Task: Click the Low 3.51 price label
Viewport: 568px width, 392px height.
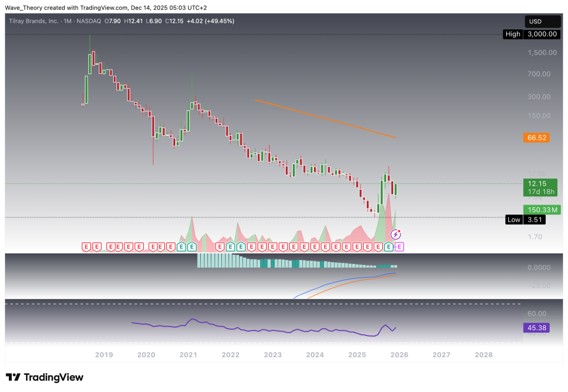Action: coord(526,220)
